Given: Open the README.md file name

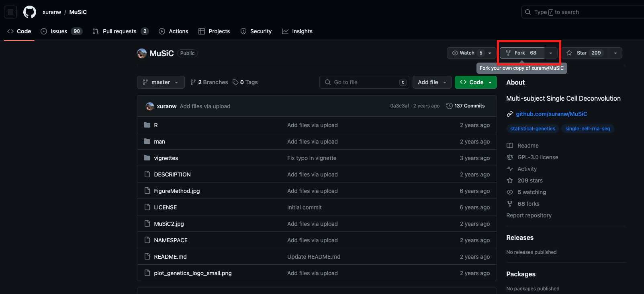Looking at the screenshot, I should 170,257.
